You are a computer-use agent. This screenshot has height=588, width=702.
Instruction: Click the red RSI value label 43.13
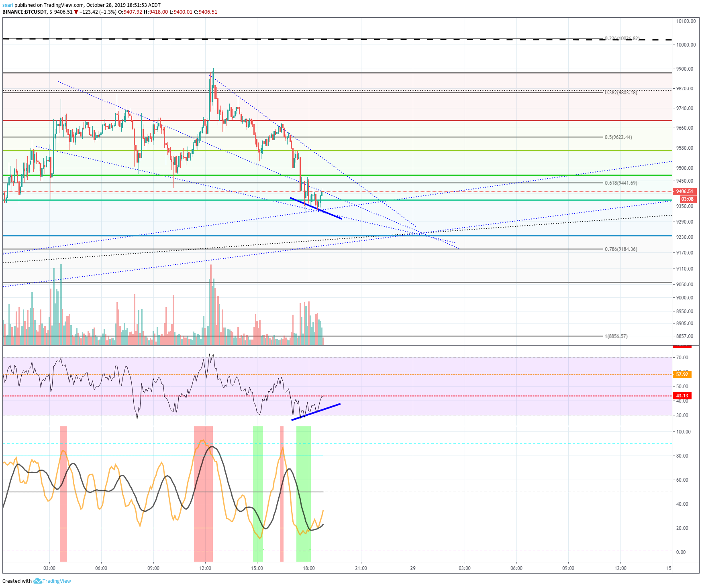(x=682, y=396)
